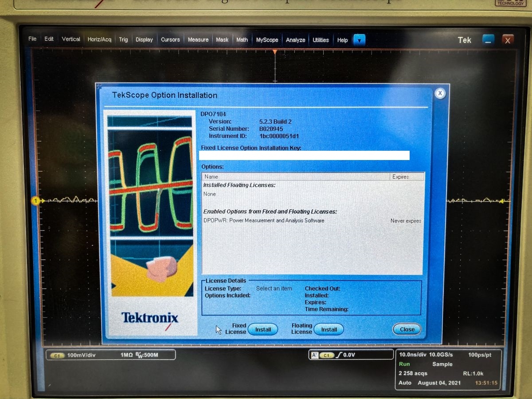Click the 100mV/div vertical scale readout

[x=82, y=355]
